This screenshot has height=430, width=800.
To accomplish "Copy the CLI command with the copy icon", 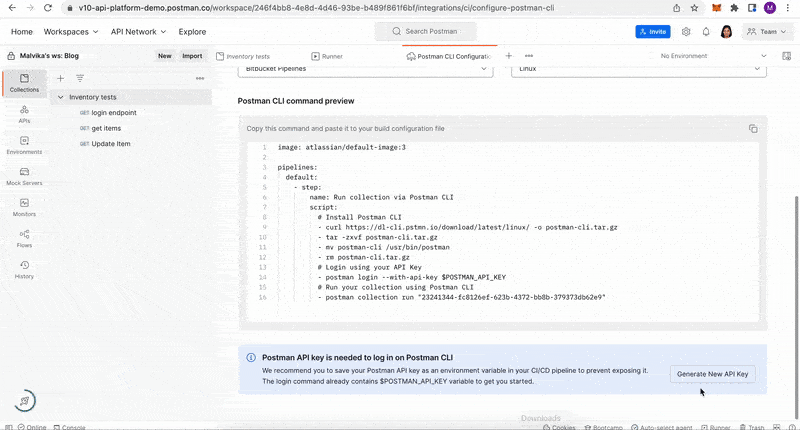I will click(x=753, y=129).
